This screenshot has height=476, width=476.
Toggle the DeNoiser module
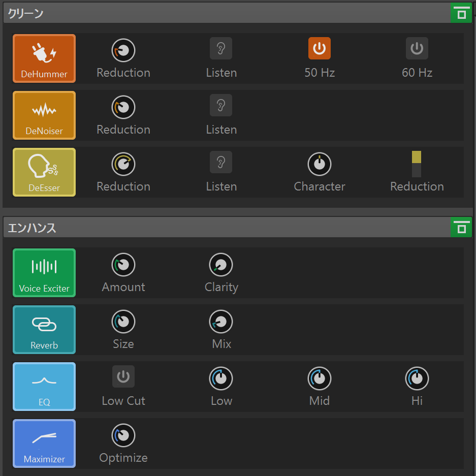pos(44,115)
